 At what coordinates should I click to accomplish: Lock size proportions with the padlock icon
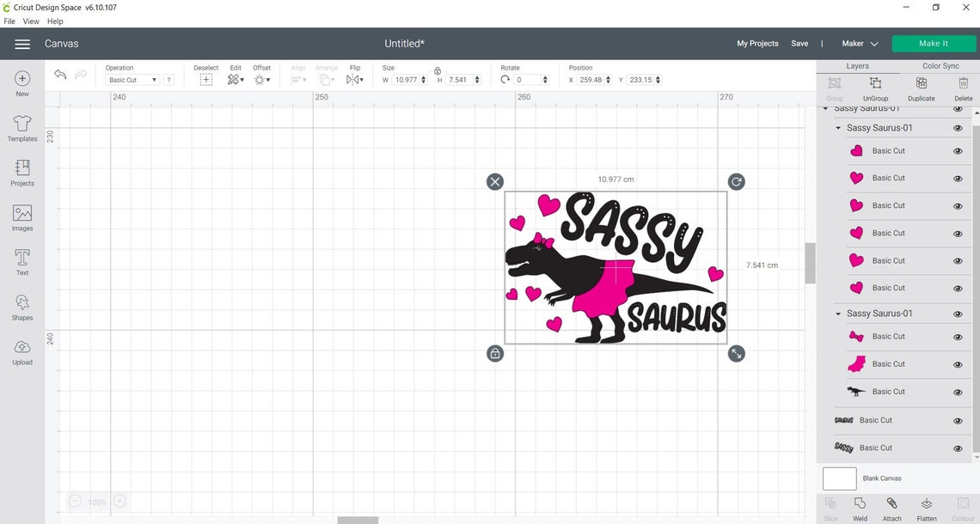(x=438, y=70)
